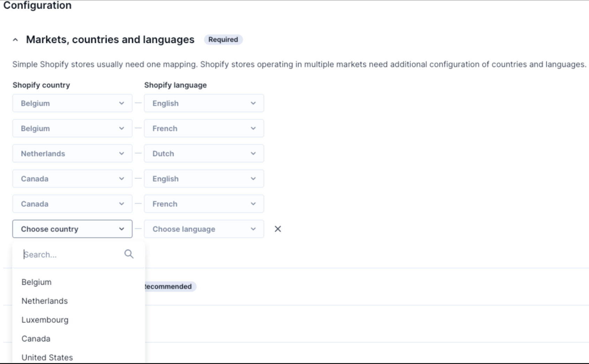589x364 pixels.
Task: Open the Choose country dropdown
Action: click(x=72, y=229)
